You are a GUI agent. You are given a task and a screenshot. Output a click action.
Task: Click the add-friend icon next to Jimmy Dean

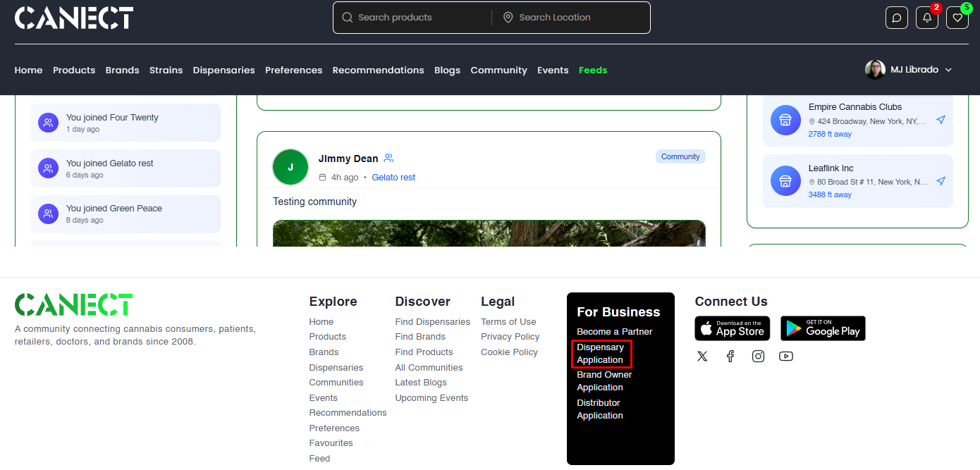pyautogui.click(x=388, y=158)
